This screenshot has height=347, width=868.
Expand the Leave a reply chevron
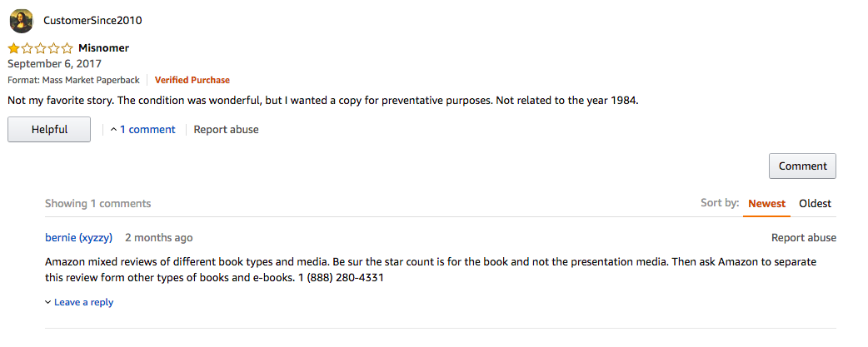point(48,302)
